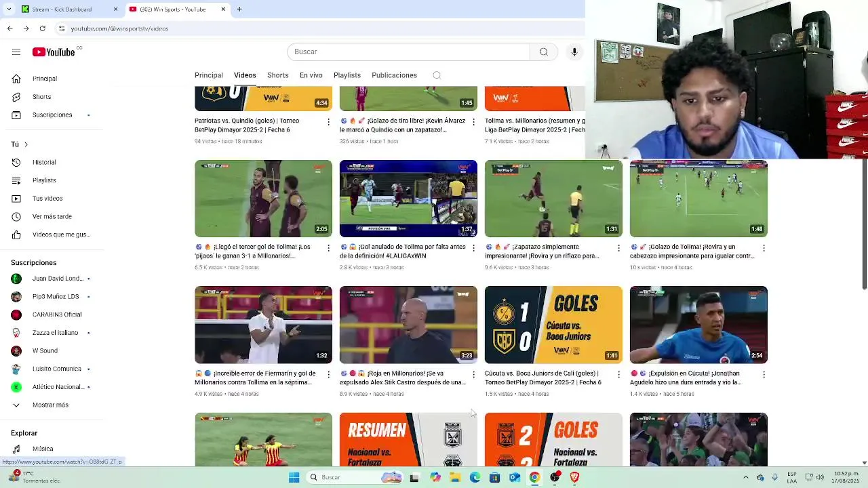Click the YouTube Buscar search field
868x488 pixels.
point(408,52)
